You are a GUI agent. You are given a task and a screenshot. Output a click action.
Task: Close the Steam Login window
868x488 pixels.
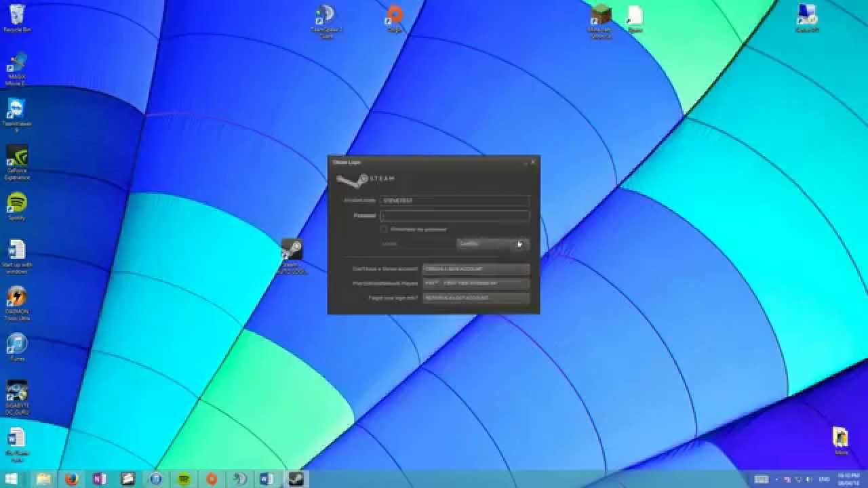pyautogui.click(x=533, y=162)
